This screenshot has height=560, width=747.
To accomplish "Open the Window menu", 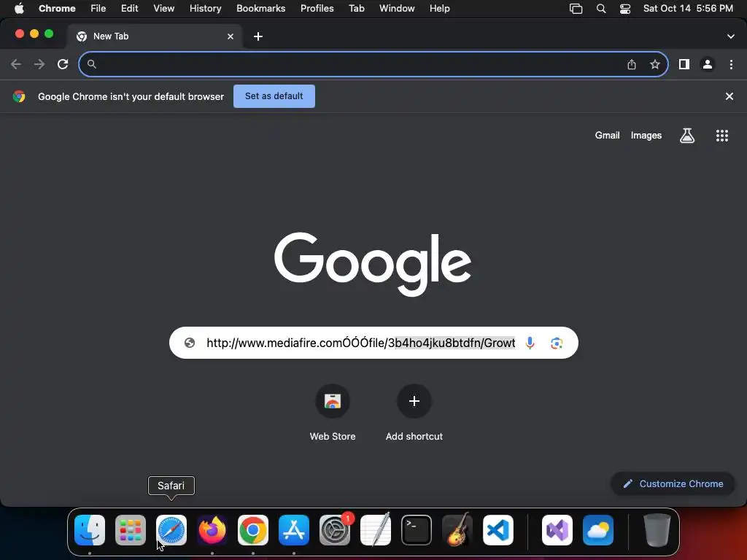I will [398, 9].
